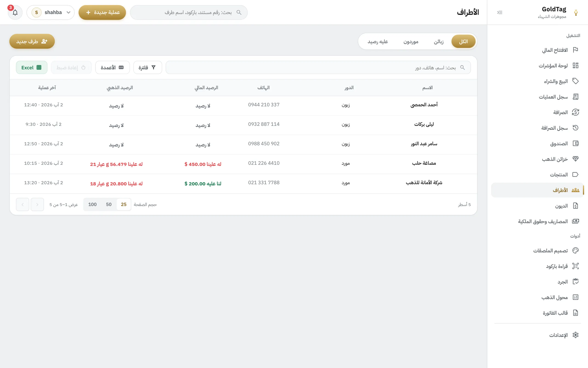Viewport: 588px width, 368px height.
Task: Open المنتجات label icon
Action: click(x=575, y=175)
